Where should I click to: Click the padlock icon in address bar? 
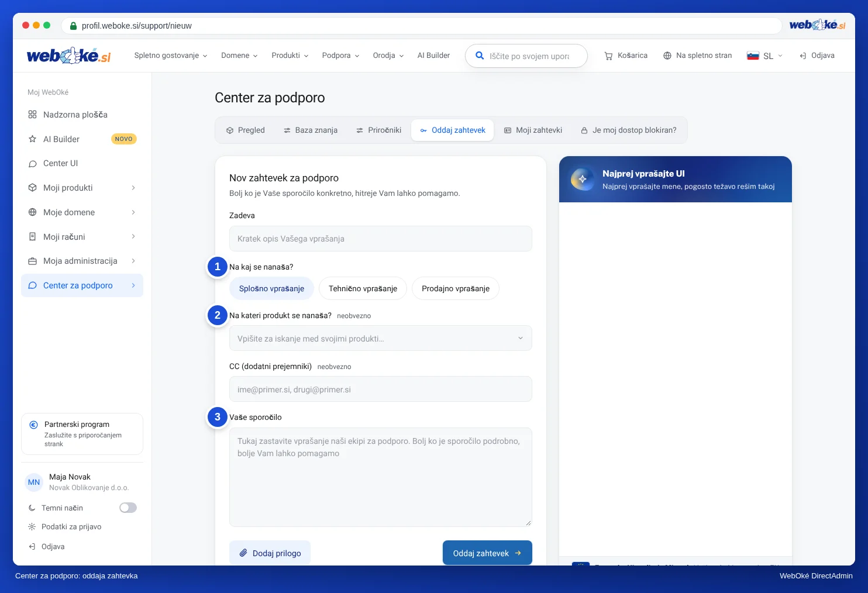tap(73, 26)
